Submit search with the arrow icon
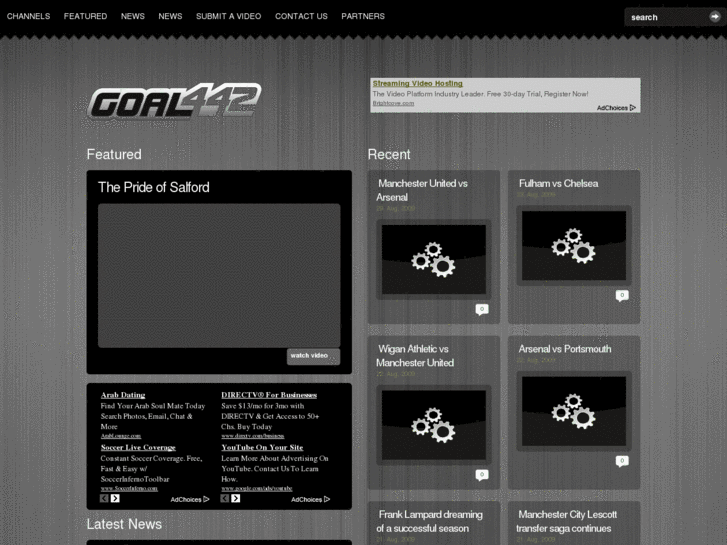Image resolution: width=727 pixels, height=545 pixels. (x=715, y=17)
